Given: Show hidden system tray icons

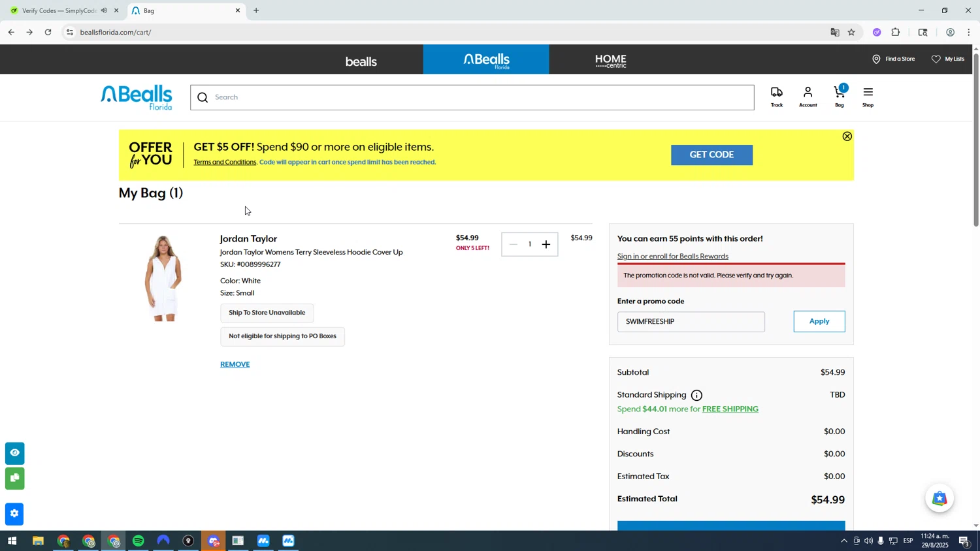Looking at the screenshot, I should click(x=843, y=541).
